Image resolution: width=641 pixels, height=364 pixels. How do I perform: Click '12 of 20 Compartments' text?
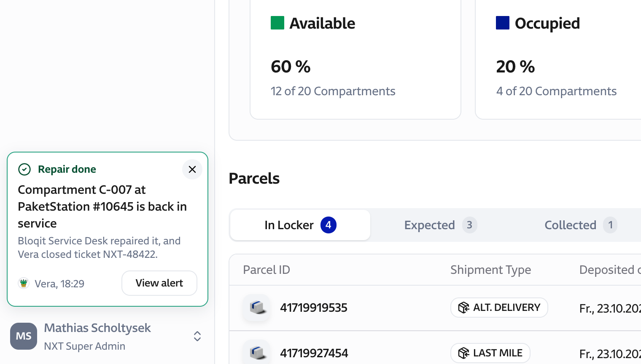coord(333,91)
